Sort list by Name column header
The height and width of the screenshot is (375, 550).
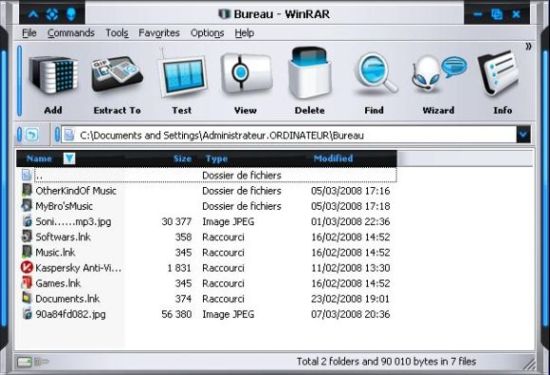39,159
